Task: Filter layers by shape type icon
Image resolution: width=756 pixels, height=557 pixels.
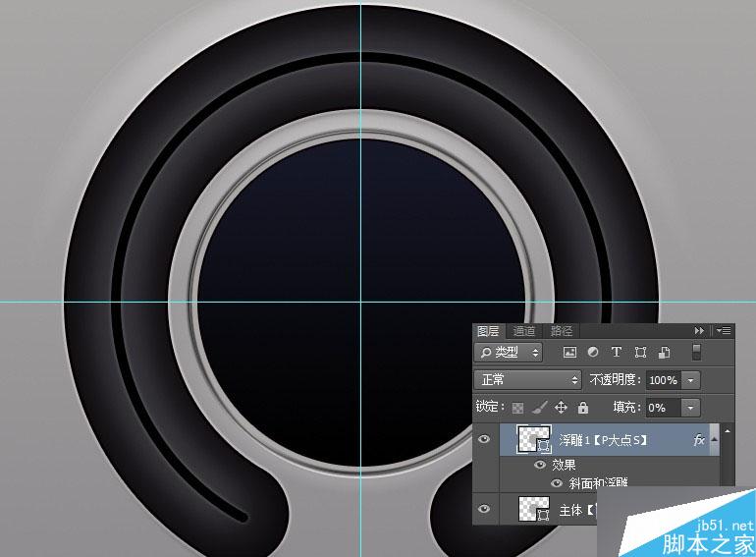Action: tap(640, 352)
